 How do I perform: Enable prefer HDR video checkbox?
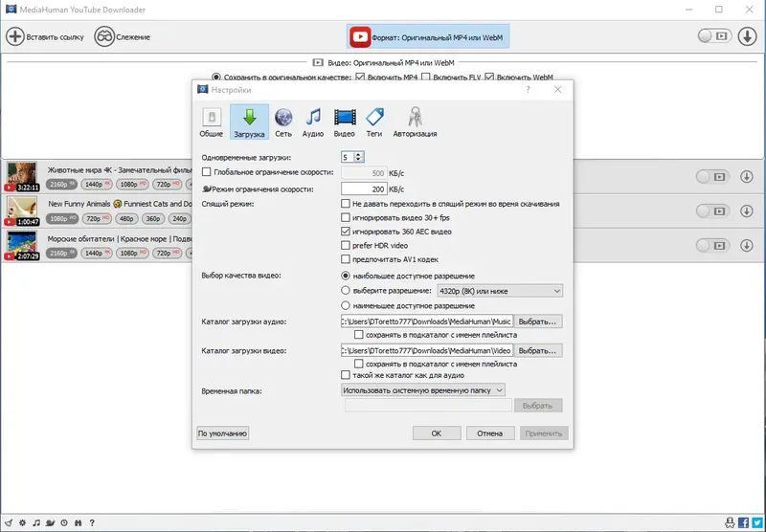(x=346, y=245)
